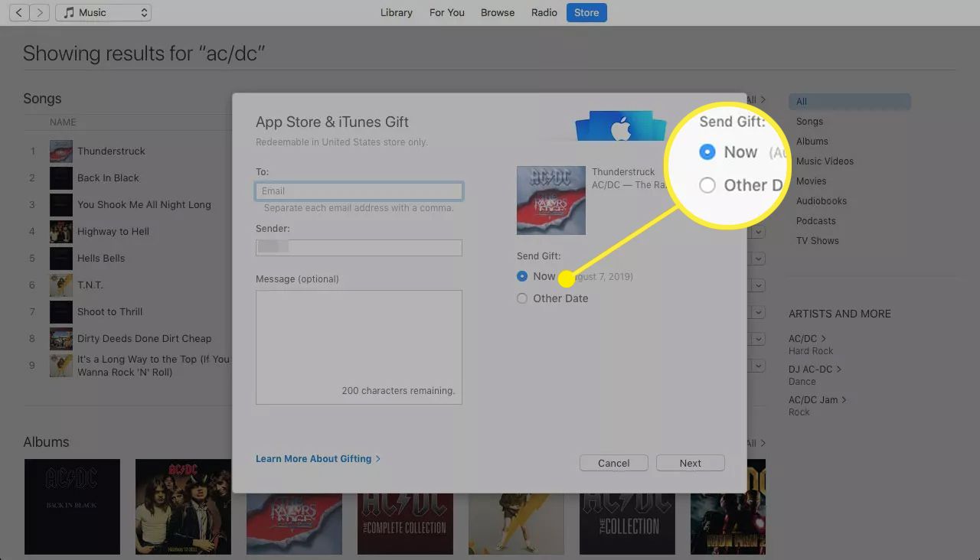Select the Thunderstruck song row
This screenshot has height=560, width=980.
coord(111,151)
